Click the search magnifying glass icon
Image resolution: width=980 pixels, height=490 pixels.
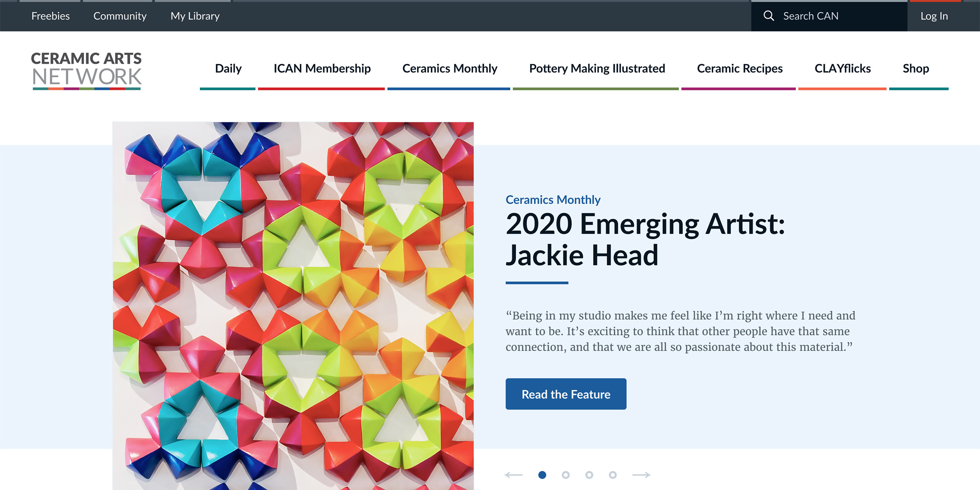769,16
